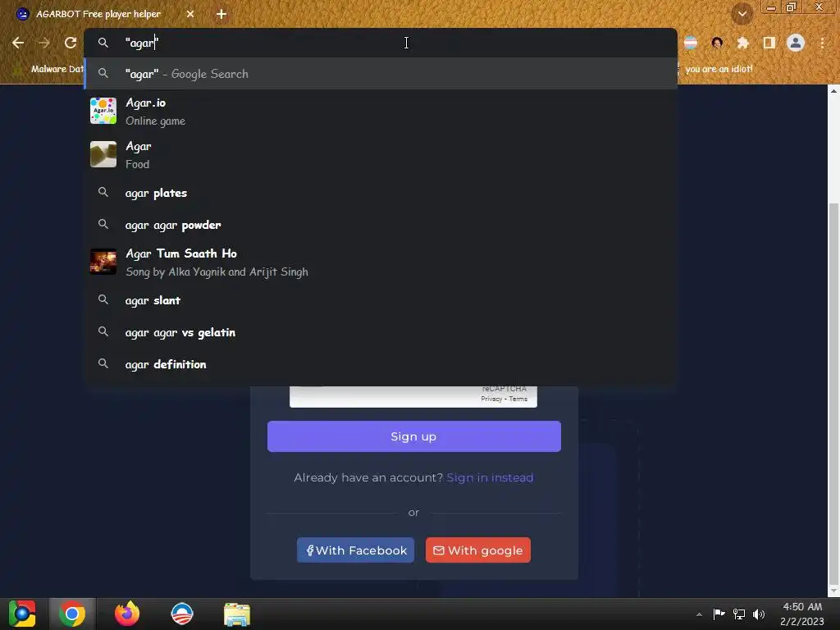This screenshot has width=840, height=630.
Task: Pick the agar agar powder suggestion
Action: [381, 225]
